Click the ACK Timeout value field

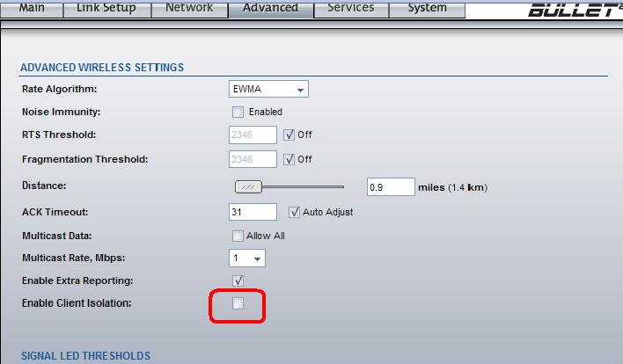tap(253, 212)
